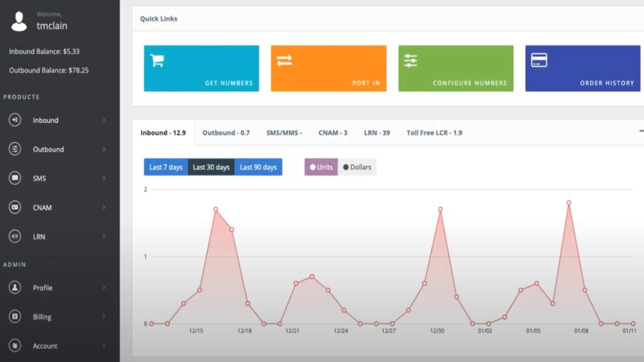Image resolution: width=644 pixels, height=362 pixels.
Task: Activate the Last 90 days filter
Action: click(258, 167)
